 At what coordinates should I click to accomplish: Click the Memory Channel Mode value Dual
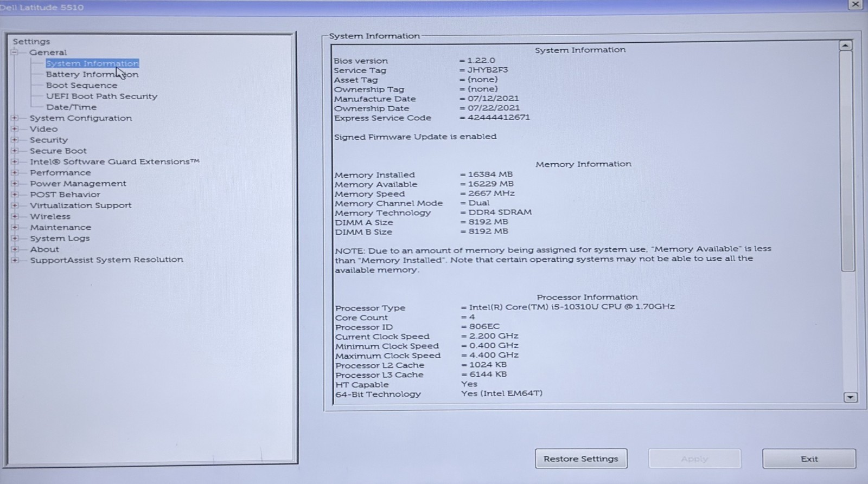click(x=478, y=203)
